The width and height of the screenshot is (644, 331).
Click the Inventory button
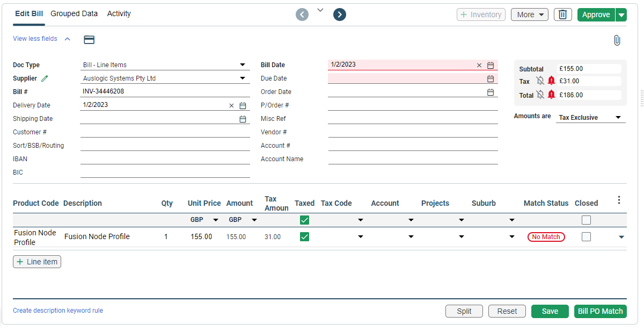point(481,15)
